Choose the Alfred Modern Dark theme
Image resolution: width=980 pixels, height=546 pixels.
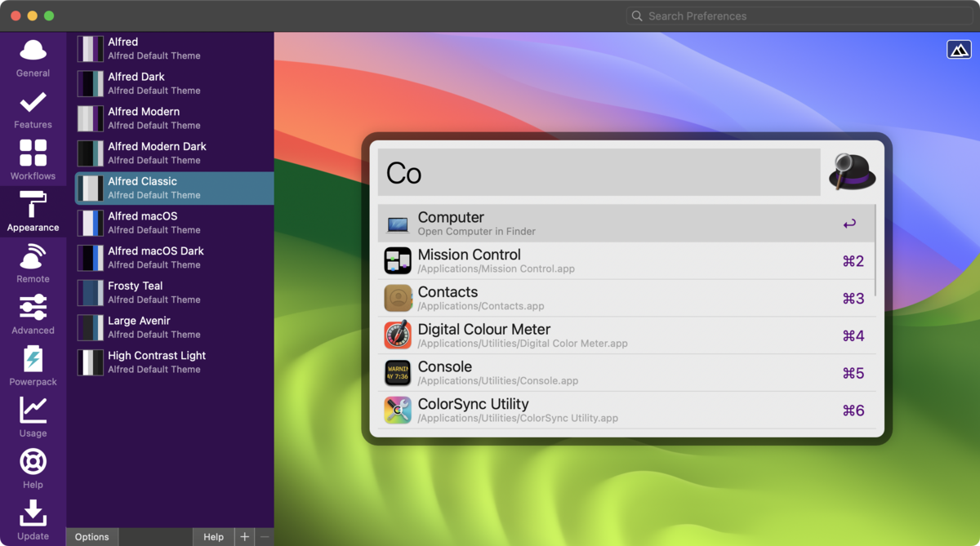[174, 153]
